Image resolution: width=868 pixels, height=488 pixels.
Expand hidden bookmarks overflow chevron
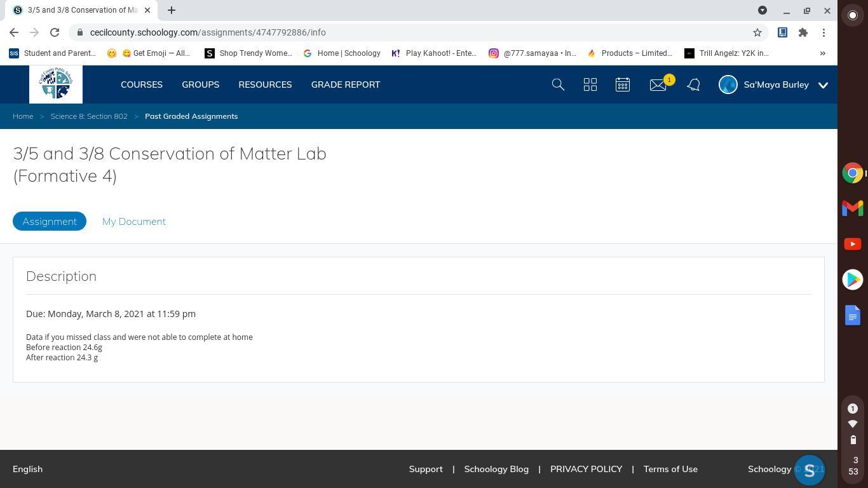pyautogui.click(x=822, y=53)
